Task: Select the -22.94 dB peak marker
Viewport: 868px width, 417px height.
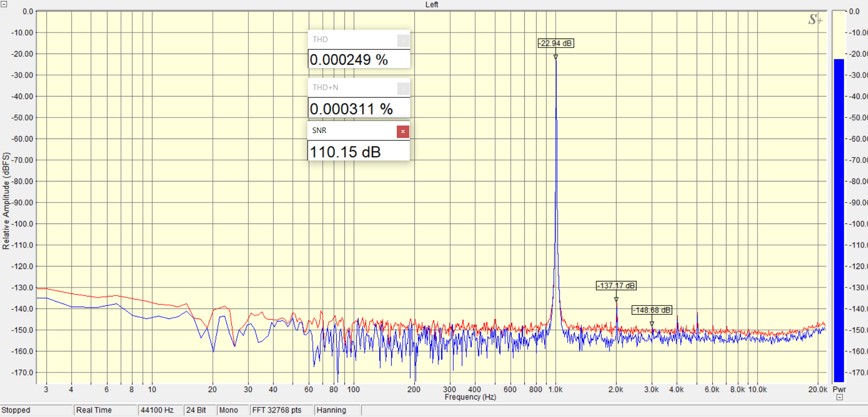Action: [556, 43]
